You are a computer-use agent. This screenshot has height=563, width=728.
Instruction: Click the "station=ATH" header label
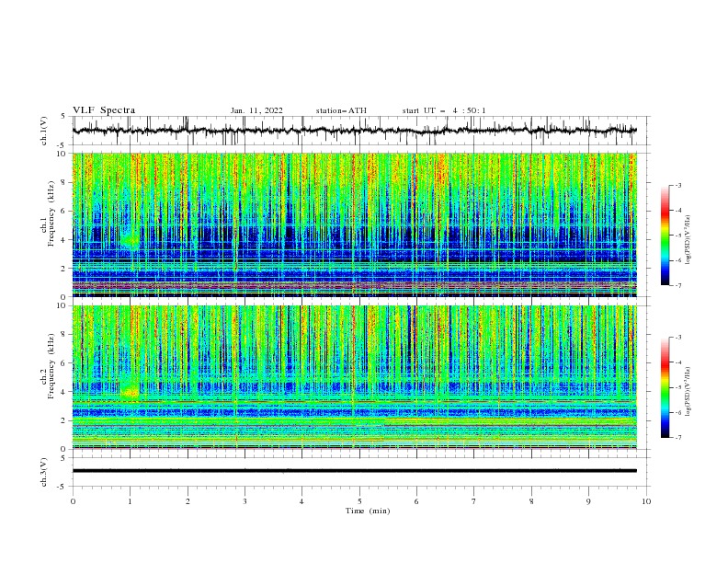point(341,110)
